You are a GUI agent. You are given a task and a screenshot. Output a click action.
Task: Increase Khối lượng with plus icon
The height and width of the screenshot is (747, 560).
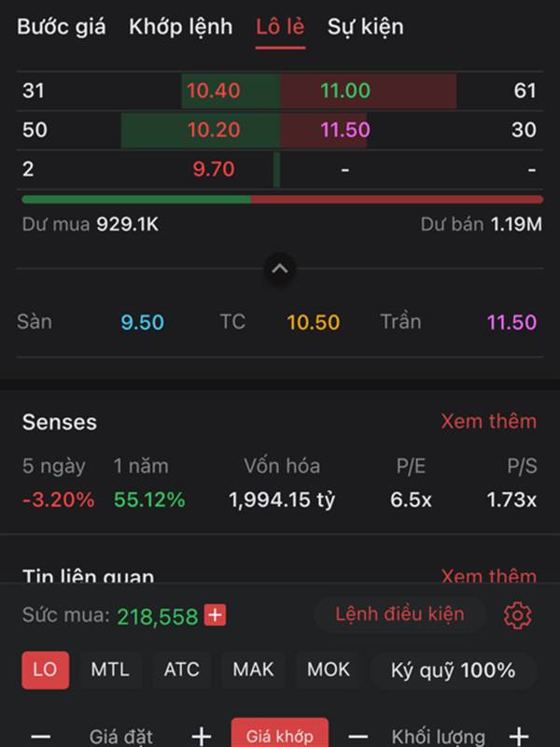(519, 736)
